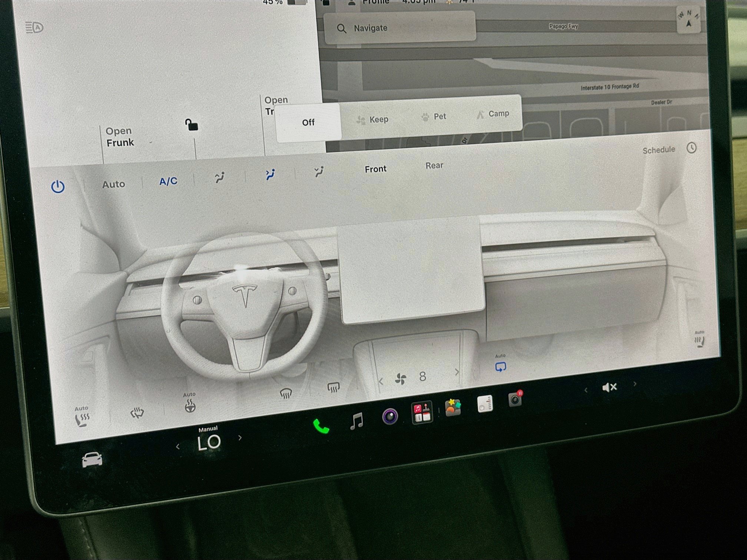
Task: Tap the compass north-up map icon
Action: 688,20
